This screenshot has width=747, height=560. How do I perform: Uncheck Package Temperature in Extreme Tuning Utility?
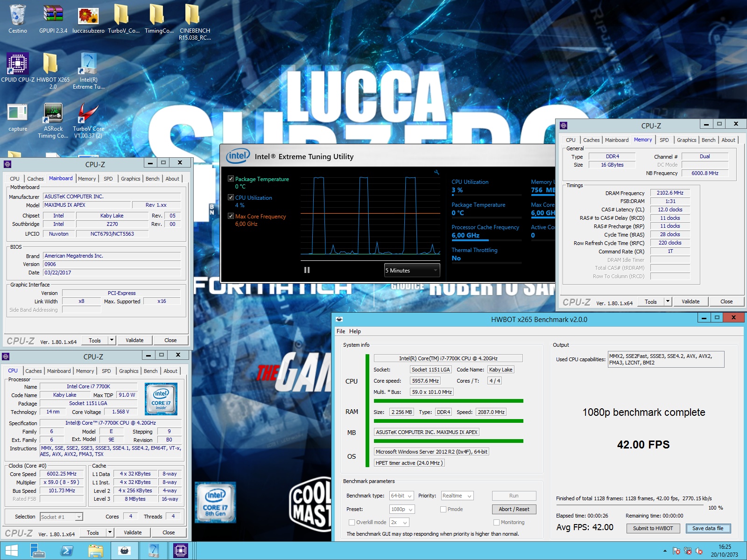tap(231, 179)
